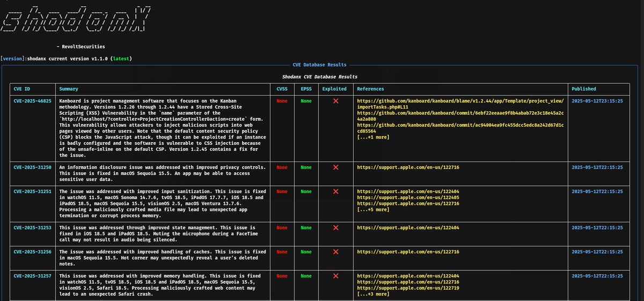Click the '- RevoltSecurities' credit line

(80, 47)
